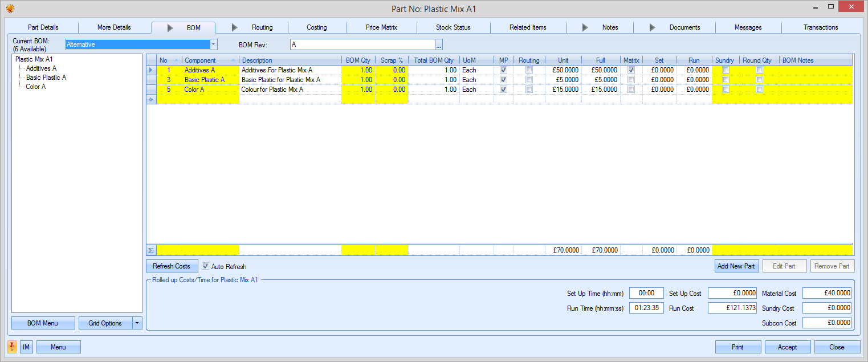Click the BOM Rev ellipsis browse button
Image resolution: width=868 pixels, height=362 pixels.
click(x=439, y=45)
